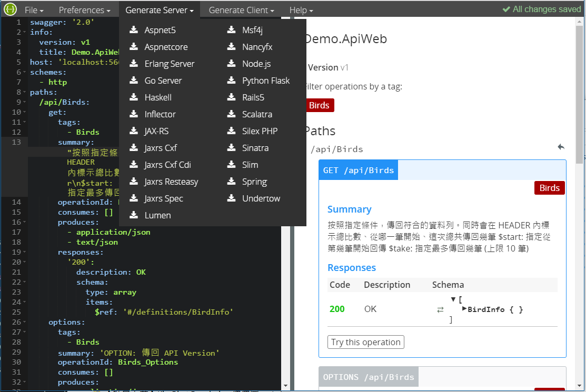Screen dimensions: 586x392
Task: Open the Preferences menu
Action: coord(84,10)
